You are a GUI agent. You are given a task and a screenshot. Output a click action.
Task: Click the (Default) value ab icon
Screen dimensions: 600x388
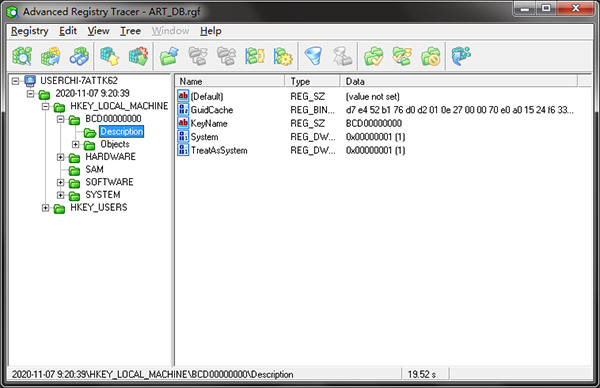[183, 96]
